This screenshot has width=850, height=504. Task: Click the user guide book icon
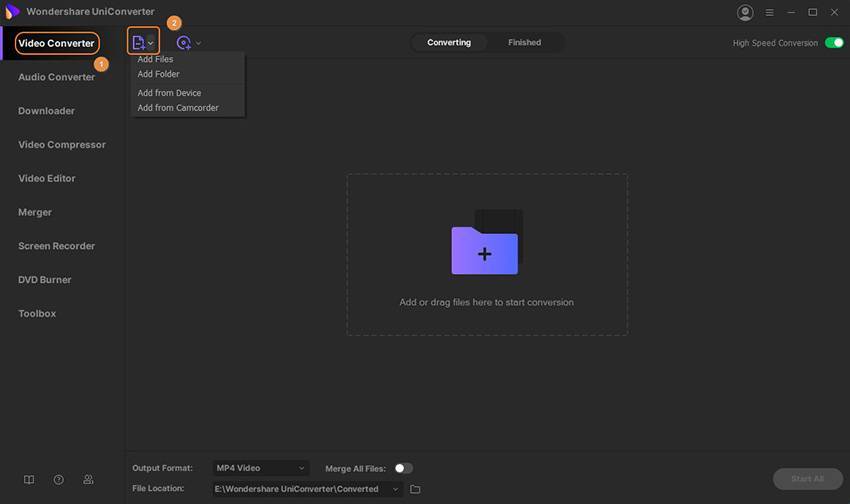[29, 480]
